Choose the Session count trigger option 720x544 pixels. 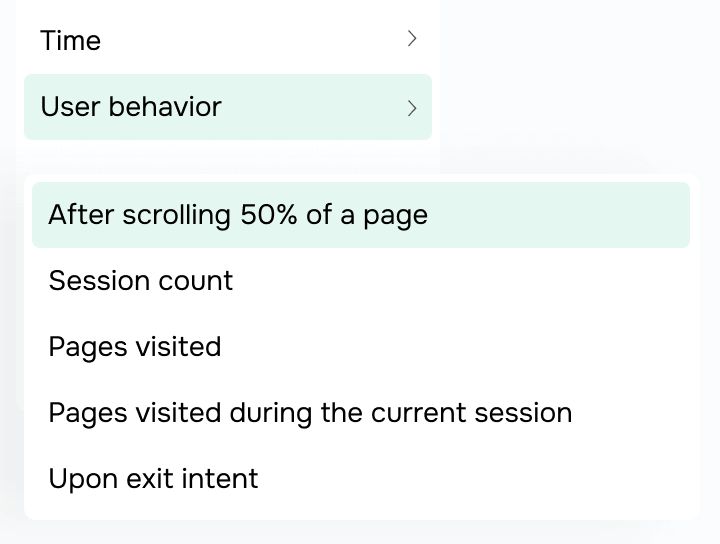pos(361,280)
